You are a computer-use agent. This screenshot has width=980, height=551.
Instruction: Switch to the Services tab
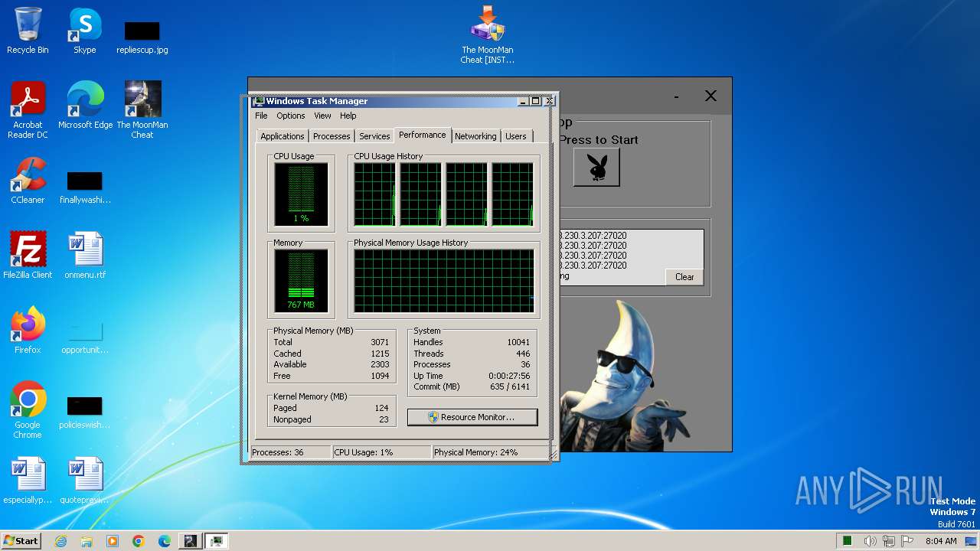point(374,136)
